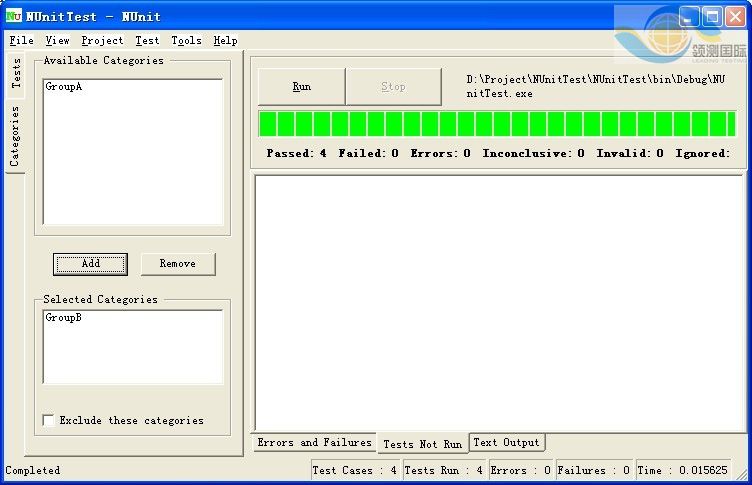Switch to Errors and Failures tab

tap(315, 442)
